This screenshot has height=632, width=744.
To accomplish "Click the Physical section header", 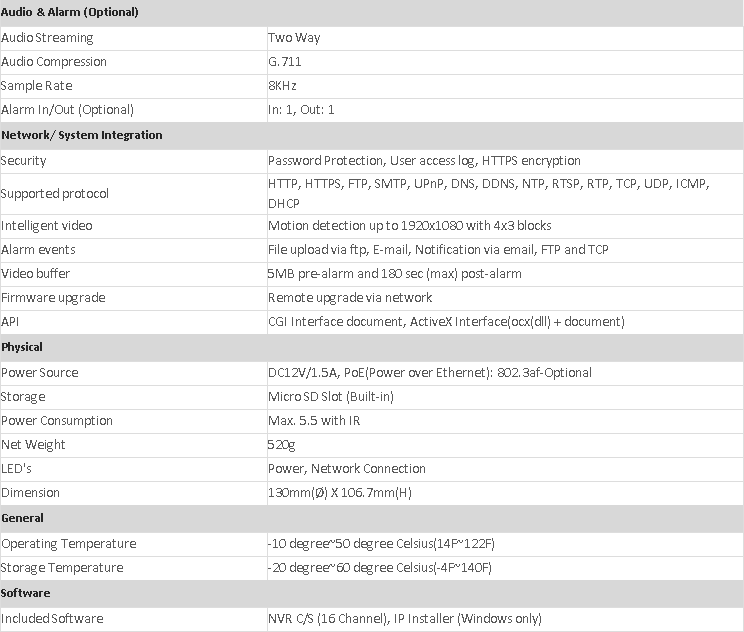I will 22,347.
